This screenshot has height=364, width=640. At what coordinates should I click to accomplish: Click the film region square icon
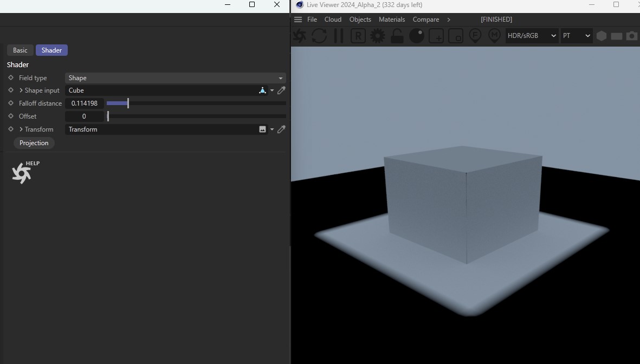pyautogui.click(x=456, y=36)
